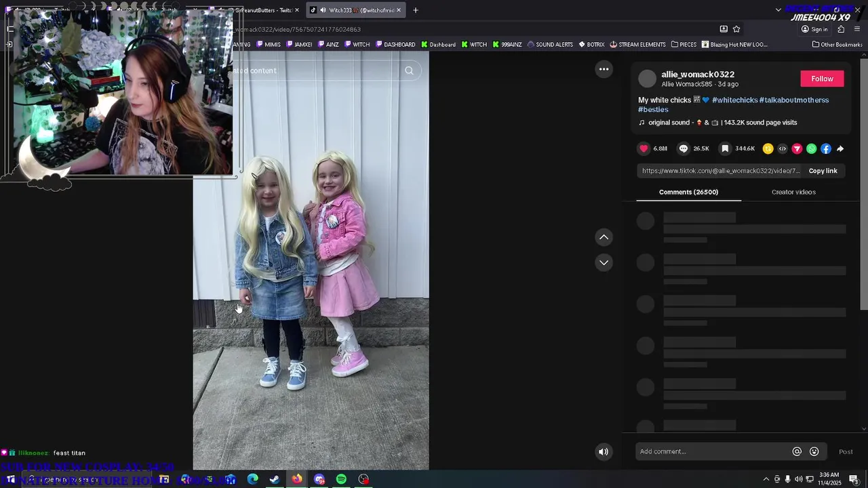Bookmark this page with the star icon

click(x=736, y=29)
